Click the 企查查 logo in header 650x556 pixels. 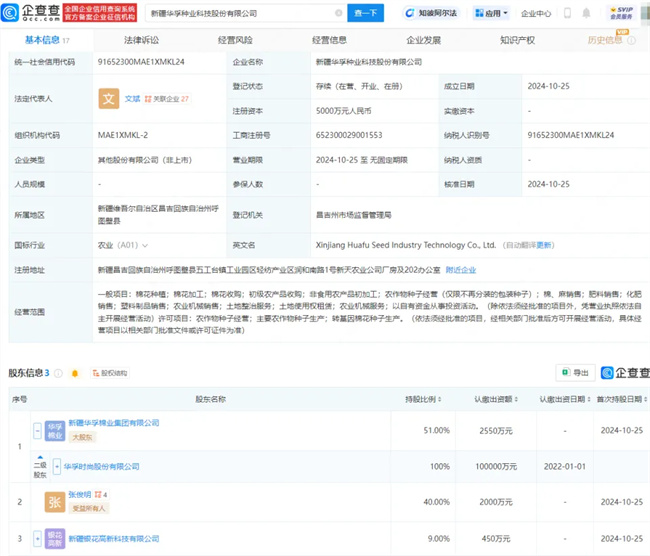click(29, 13)
